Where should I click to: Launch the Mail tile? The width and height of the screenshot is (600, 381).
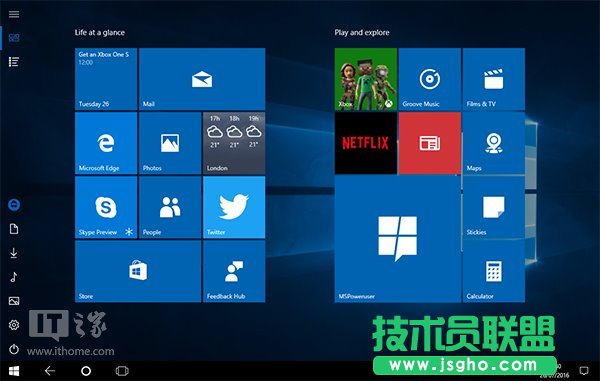pyautogui.click(x=202, y=79)
